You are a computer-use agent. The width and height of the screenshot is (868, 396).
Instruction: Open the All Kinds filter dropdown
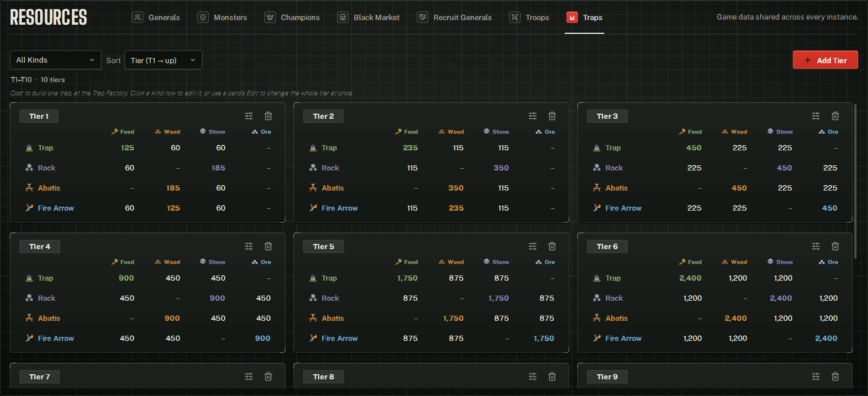56,60
